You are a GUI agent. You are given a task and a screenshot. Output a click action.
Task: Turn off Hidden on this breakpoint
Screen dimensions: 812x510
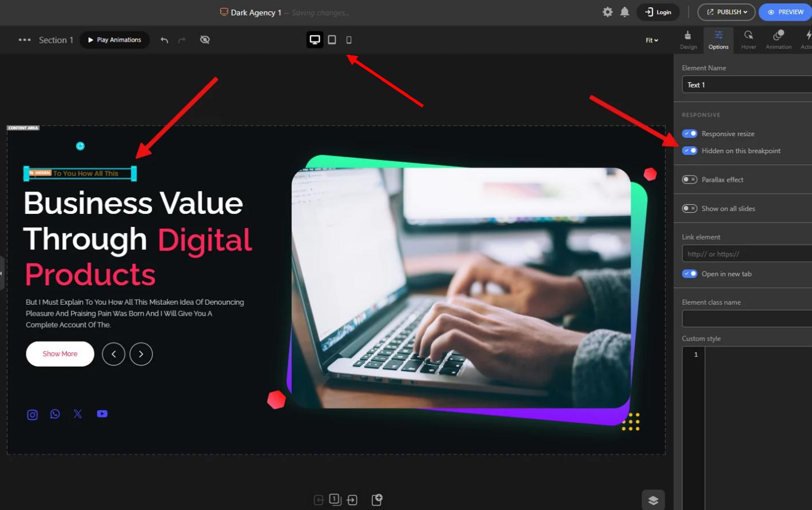pos(690,151)
